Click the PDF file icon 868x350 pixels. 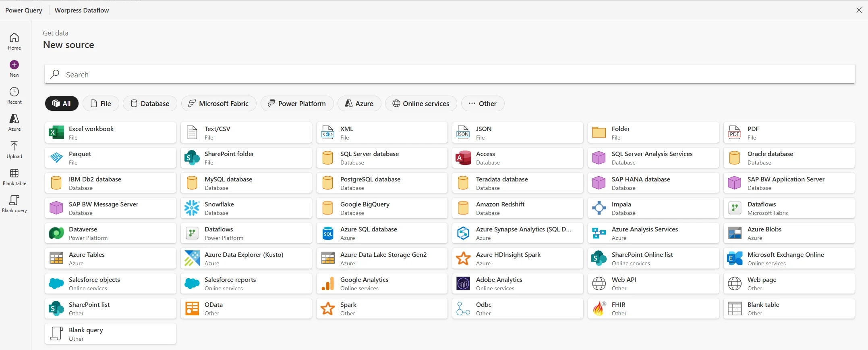pyautogui.click(x=735, y=133)
